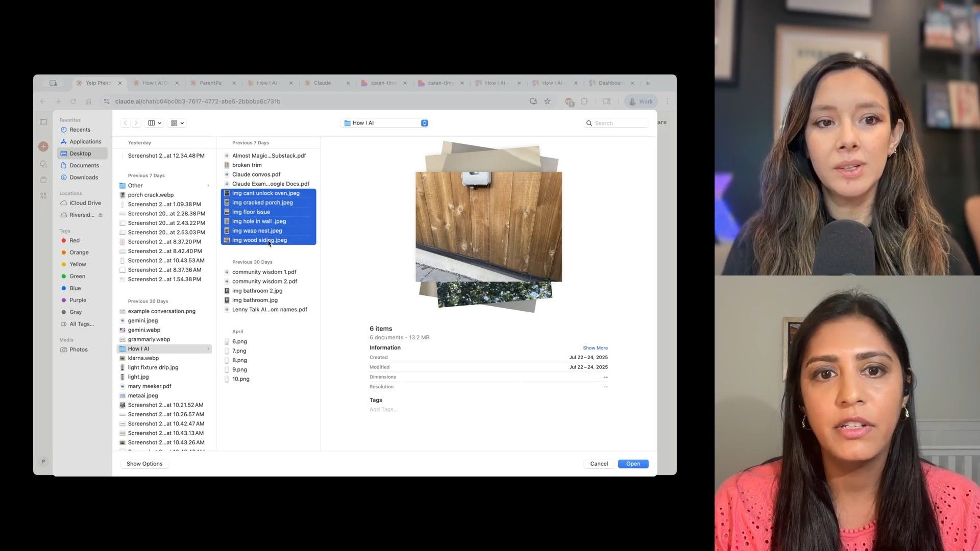The height and width of the screenshot is (551, 980).
Task: Choose the Yellow tag
Action: [78, 264]
